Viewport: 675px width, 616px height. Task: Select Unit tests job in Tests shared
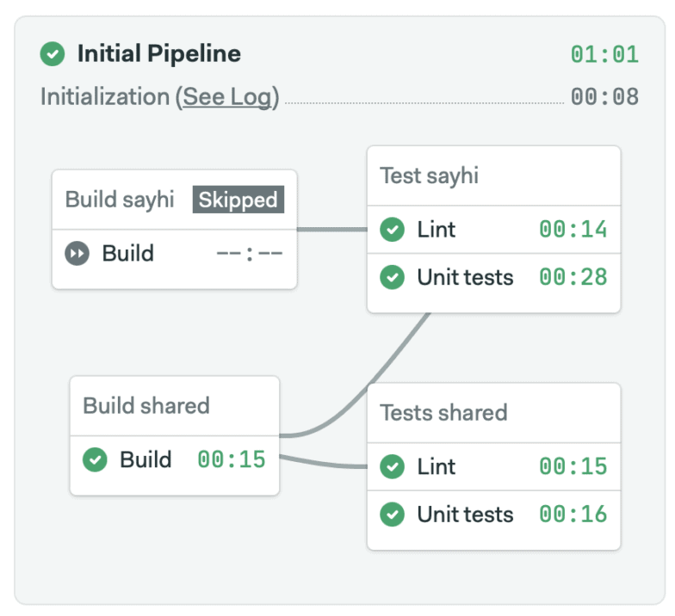[465, 515]
